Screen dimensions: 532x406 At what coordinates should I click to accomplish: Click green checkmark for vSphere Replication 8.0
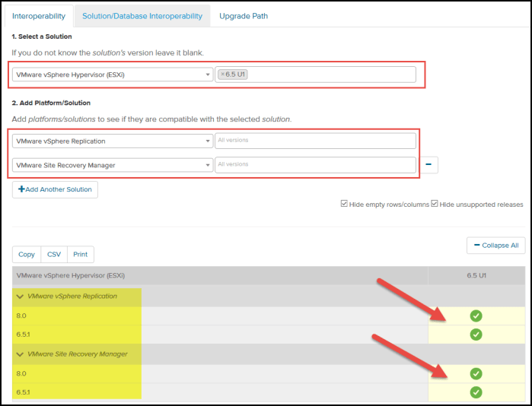(x=476, y=316)
